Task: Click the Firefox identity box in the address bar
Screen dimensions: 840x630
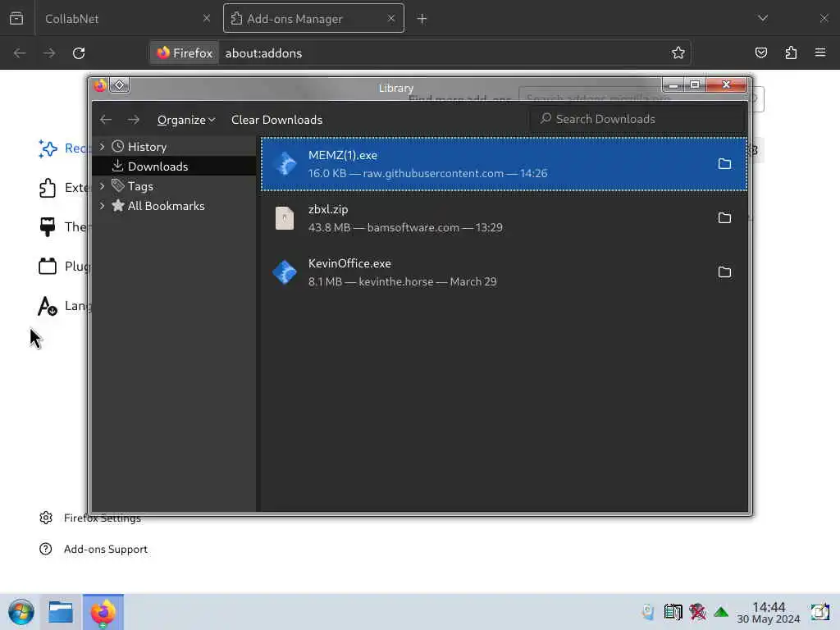Action: tap(185, 53)
